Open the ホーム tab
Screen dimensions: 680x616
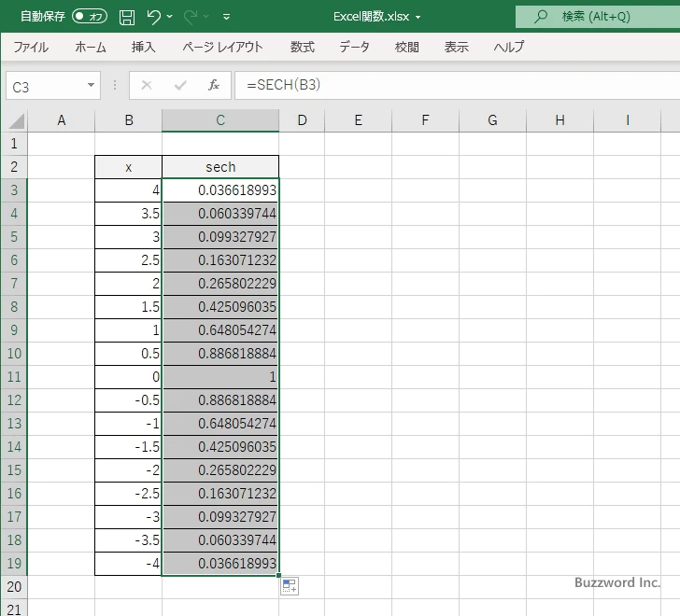(91, 47)
